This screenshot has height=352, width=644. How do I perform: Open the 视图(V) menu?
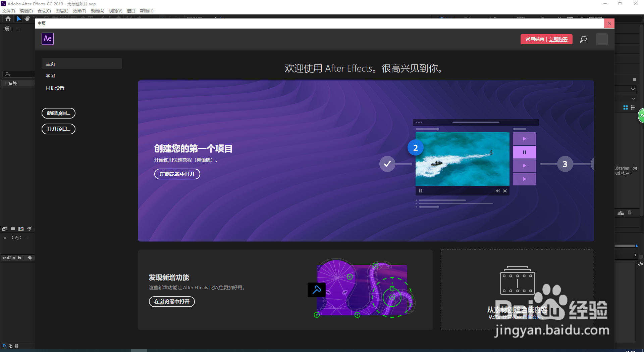(116, 11)
